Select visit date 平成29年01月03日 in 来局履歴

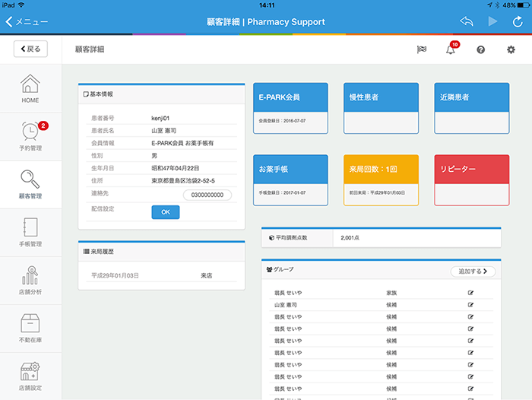pos(115,276)
